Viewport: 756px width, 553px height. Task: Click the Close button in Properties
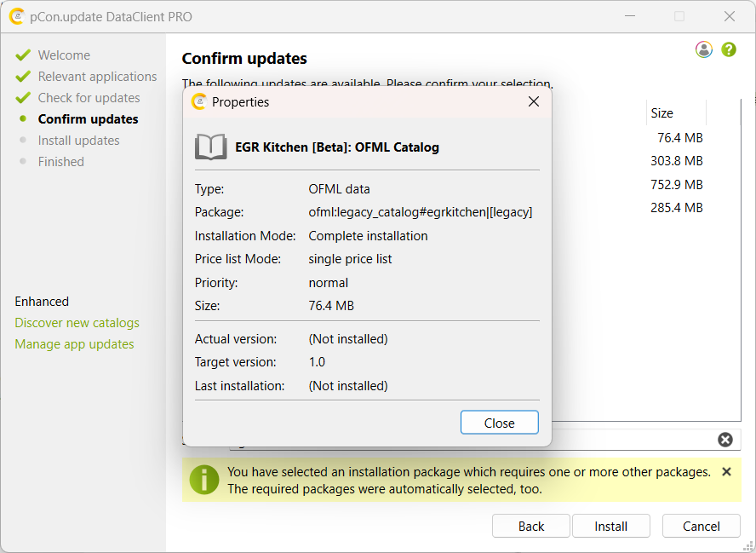(499, 423)
